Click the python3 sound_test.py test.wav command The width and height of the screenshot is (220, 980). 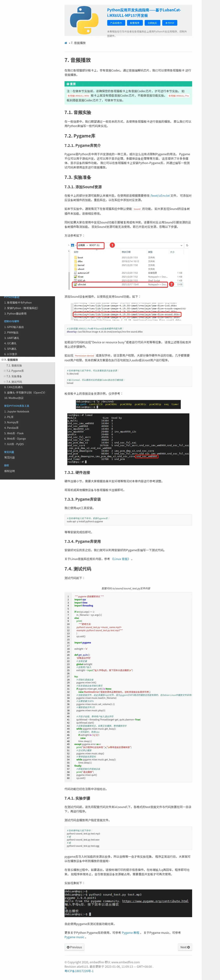[x=83, y=840]
